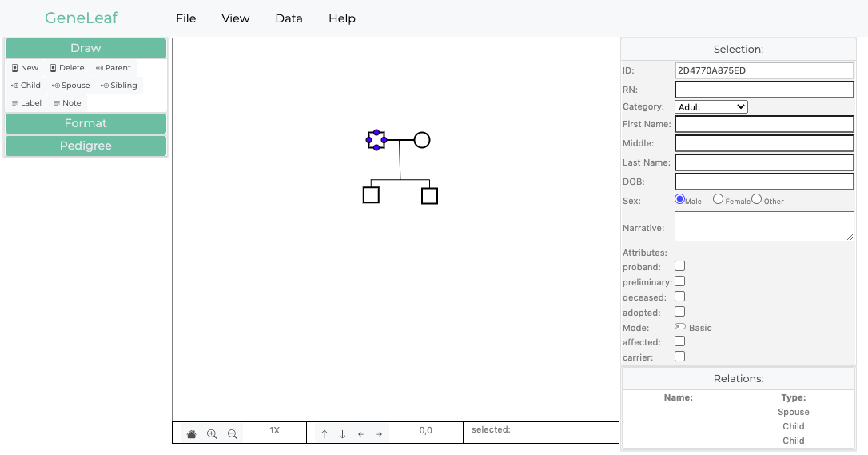This screenshot has width=868, height=455.
Task: Pan canvas left with left arrow
Action: click(x=360, y=434)
